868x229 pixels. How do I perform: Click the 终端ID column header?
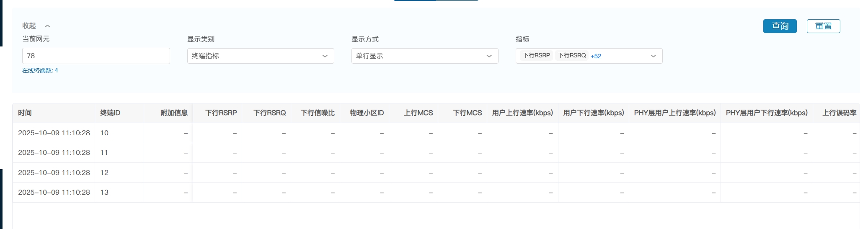(110, 113)
